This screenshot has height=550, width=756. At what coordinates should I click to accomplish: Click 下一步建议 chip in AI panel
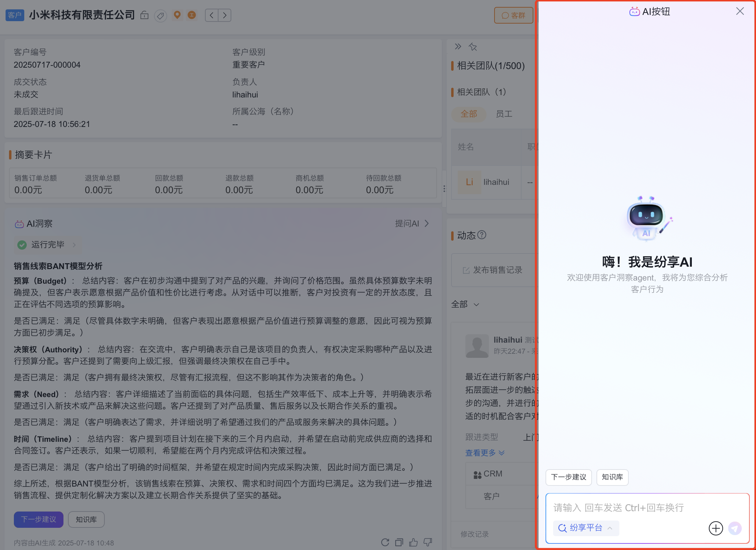(569, 477)
